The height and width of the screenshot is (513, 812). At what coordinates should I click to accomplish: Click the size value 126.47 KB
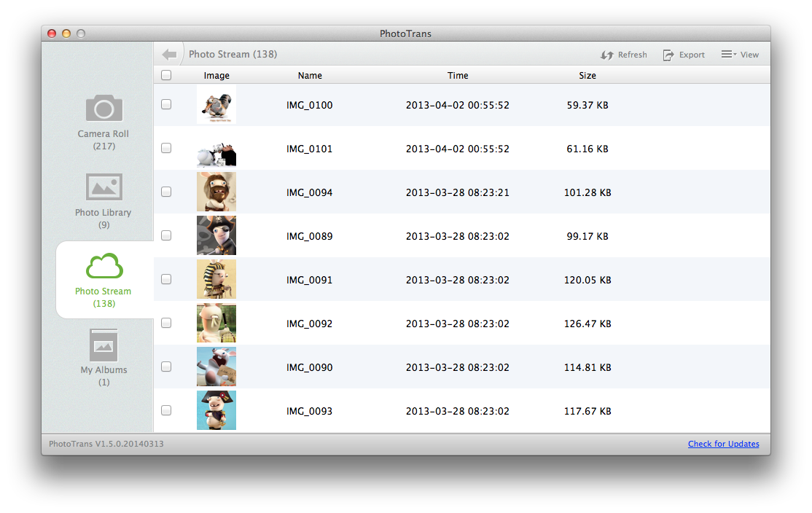pos(587,324)
